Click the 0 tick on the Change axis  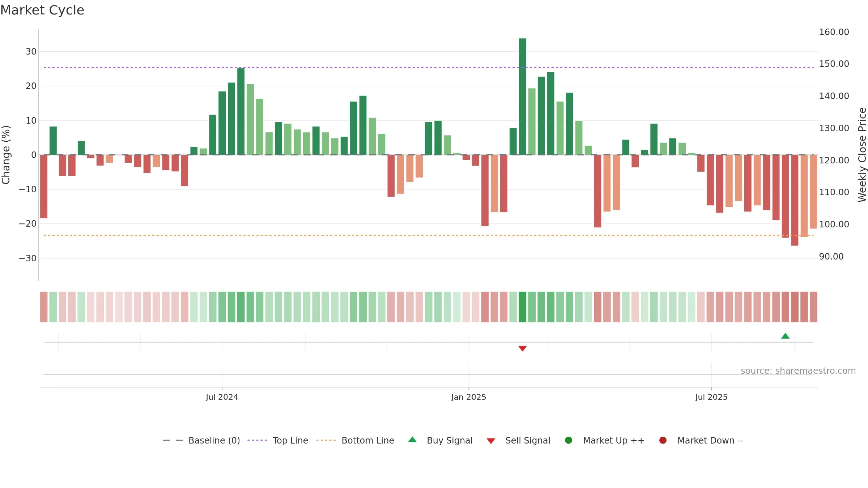pos(34,155)
